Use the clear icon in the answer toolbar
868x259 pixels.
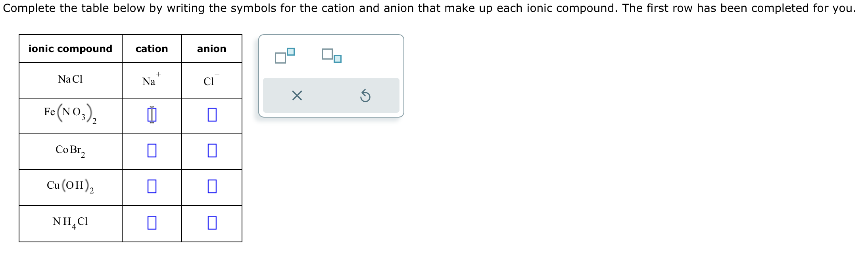297,95
